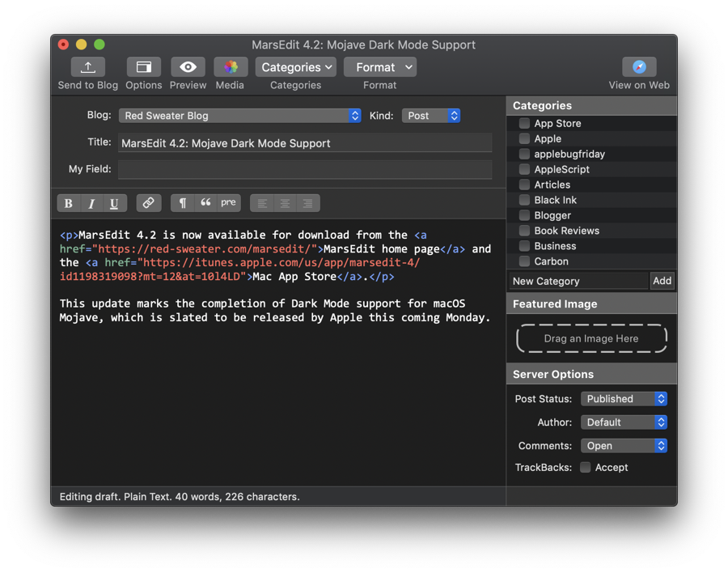
Task: Click into the New Category field
Action: pyautogui.click(x=578, y=281)
